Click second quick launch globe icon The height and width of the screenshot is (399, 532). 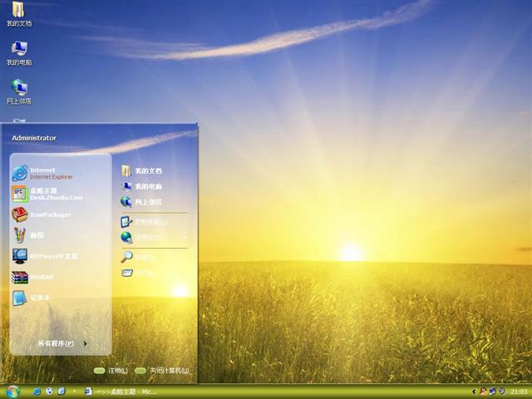(49, 392)
